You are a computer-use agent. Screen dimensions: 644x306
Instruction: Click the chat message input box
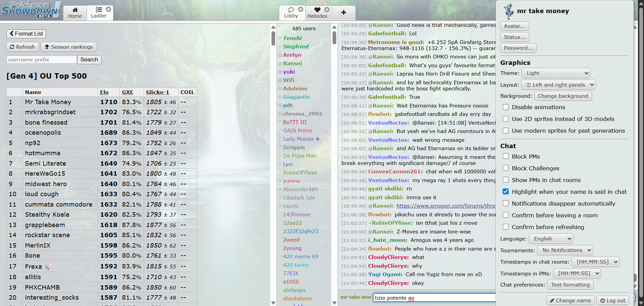point(434,298)
